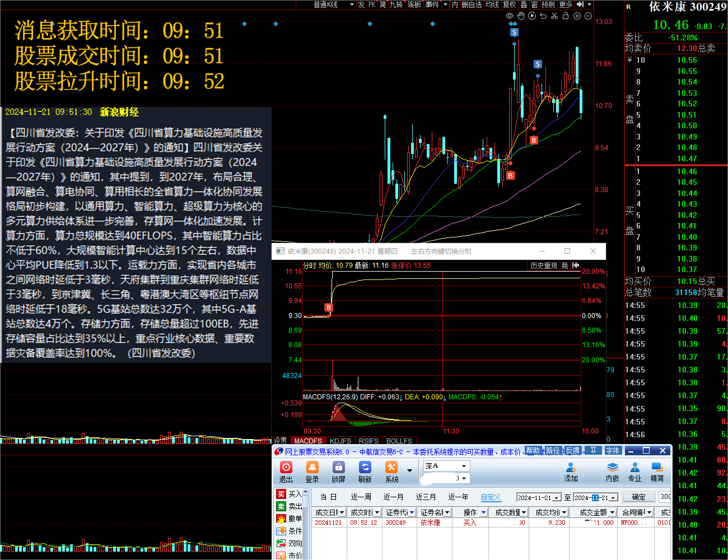Viewport: 728px width, 560px height.
Task: Click the undo arrow icon on chart toolbar
Action: 543,16
